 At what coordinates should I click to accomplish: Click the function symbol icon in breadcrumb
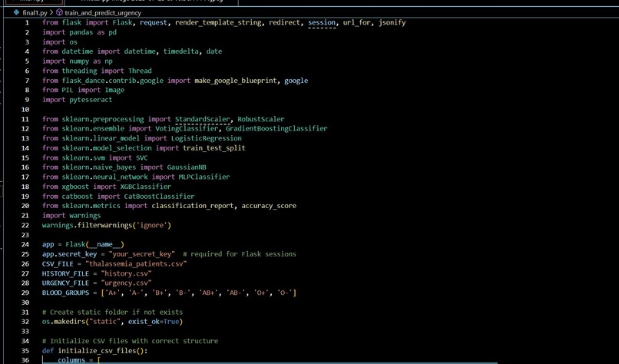click(59, 12)
